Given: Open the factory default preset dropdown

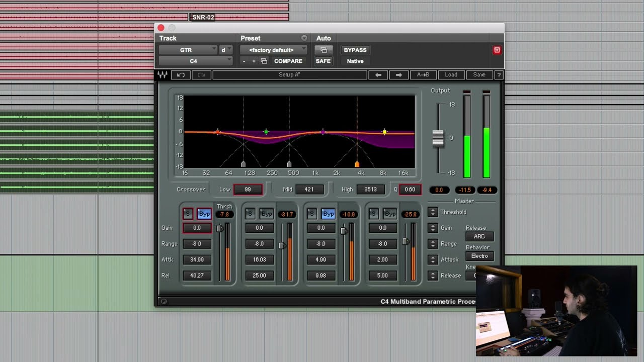Looking at the screenshot, I should (x=273, y=50).
